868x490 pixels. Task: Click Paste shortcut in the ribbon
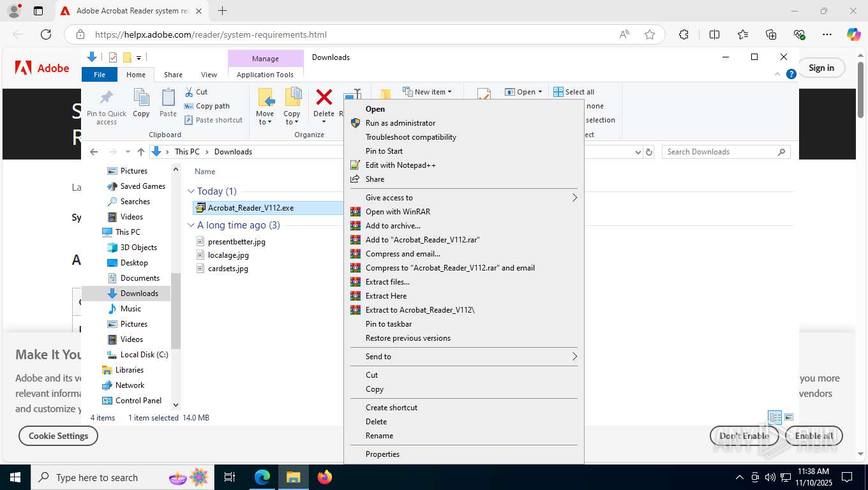coord(214,120)
